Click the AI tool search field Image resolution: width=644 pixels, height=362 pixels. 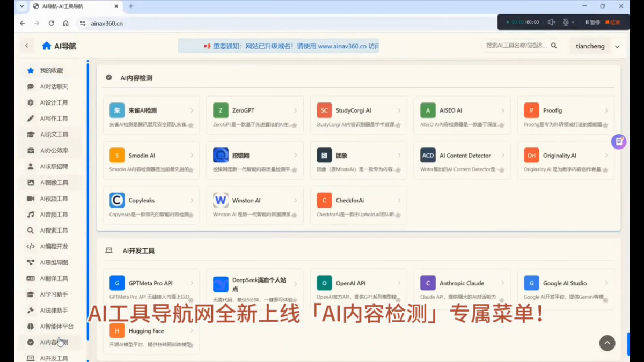tap(516, 46)
